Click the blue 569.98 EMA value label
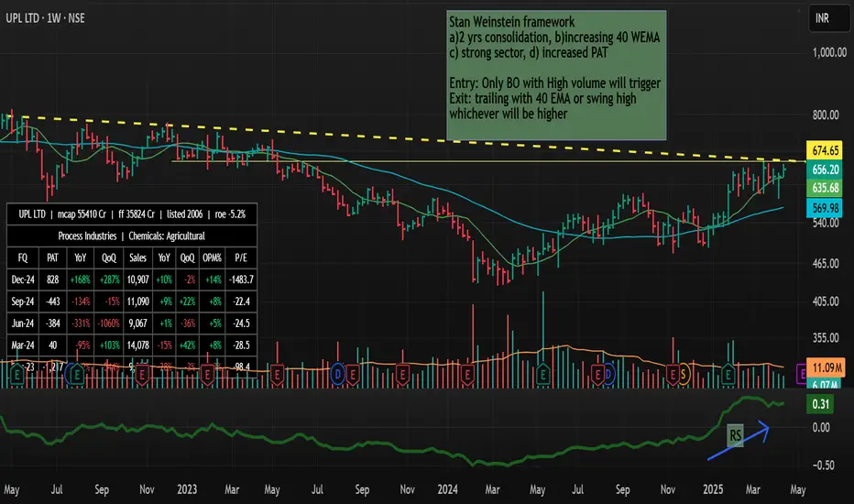 click(825, 208)
